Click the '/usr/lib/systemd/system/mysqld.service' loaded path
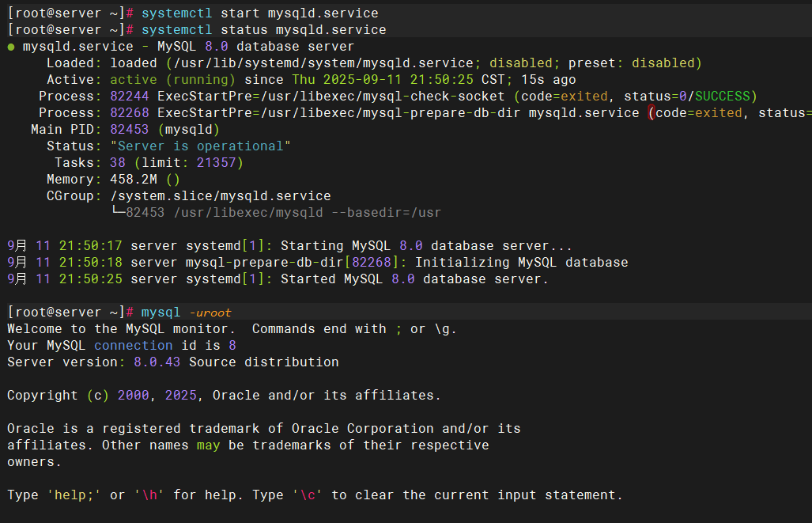The width and height of the screenshot is (812, 523). tap(323, 63)
